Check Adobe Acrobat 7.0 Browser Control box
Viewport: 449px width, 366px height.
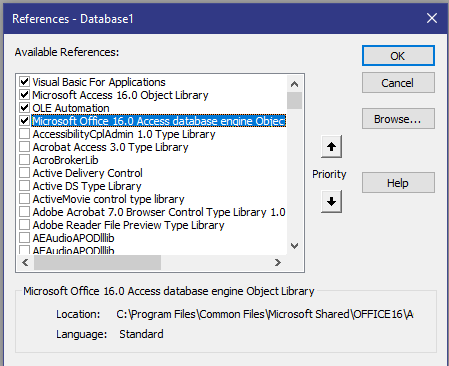24,212
